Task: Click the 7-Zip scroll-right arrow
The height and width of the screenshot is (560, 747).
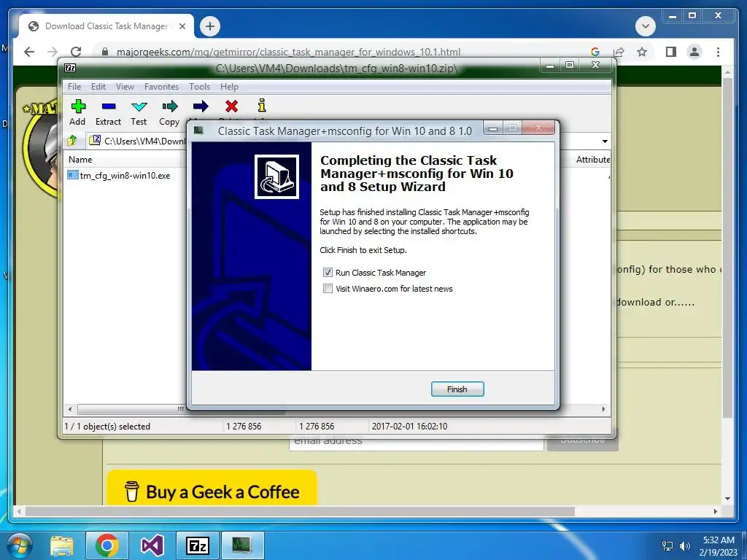Action: pyautogui.click(x=604, y=409)
